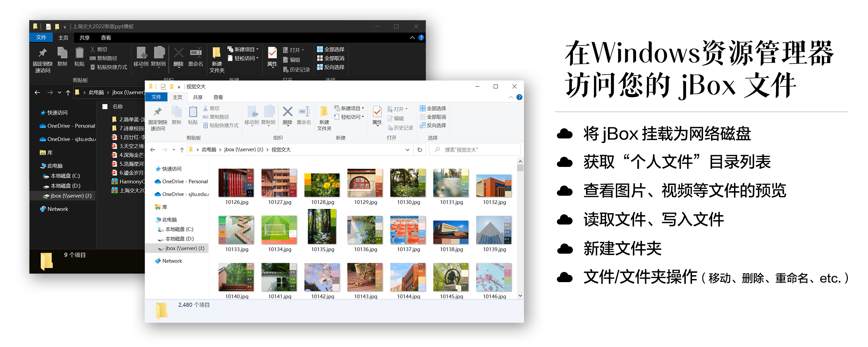
Task: Click Paste shortcut (粘贴快捷方式) in front window
Action: 220,125
